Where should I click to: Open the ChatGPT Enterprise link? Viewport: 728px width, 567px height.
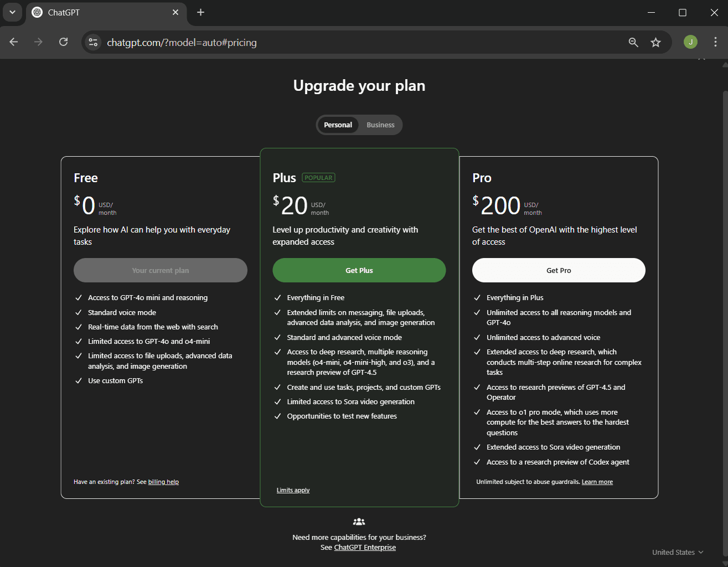pyautogui.click(x=365, y=547)
